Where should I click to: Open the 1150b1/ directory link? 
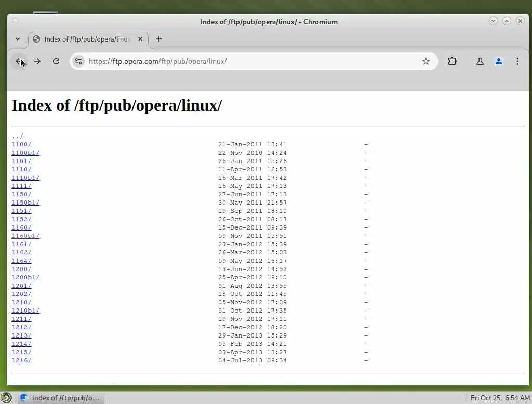coord(25,203)
